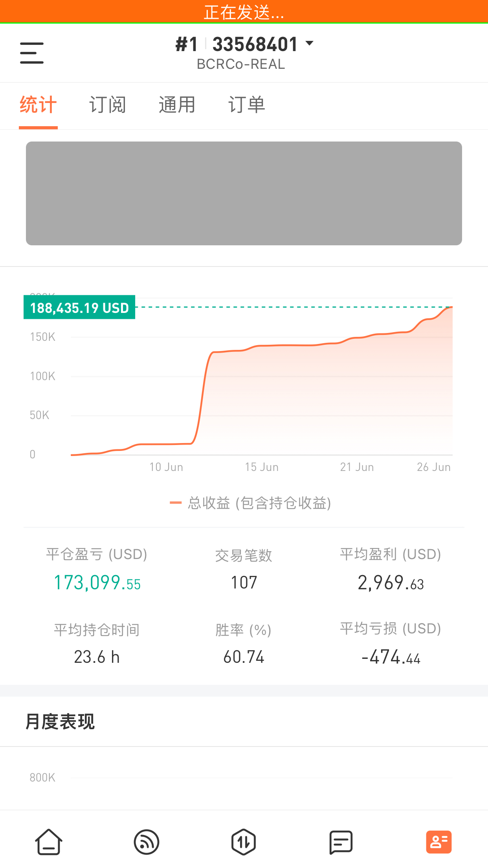488x868 pixels.
Task: Open the chat messages icon
Action: coord(341,842)
